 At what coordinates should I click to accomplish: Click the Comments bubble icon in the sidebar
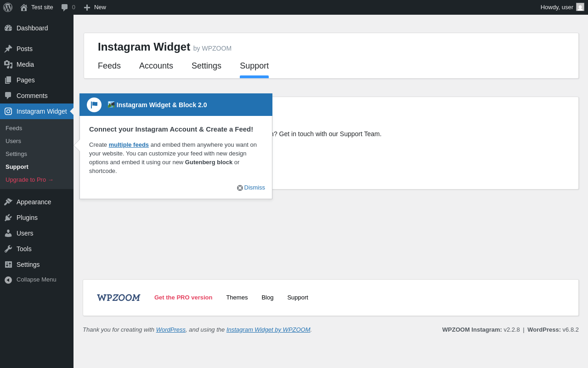8,96
